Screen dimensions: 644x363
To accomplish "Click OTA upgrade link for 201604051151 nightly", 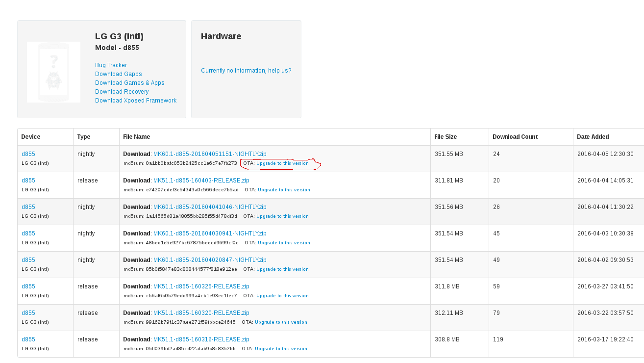I will [x=282, y=163].
